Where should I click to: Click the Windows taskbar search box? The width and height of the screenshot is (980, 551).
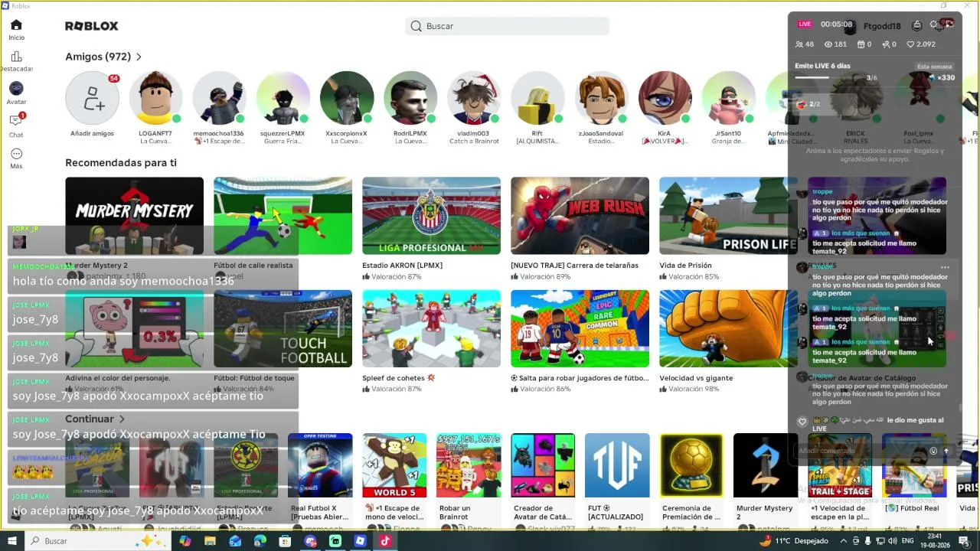click(x=98, y=541)
